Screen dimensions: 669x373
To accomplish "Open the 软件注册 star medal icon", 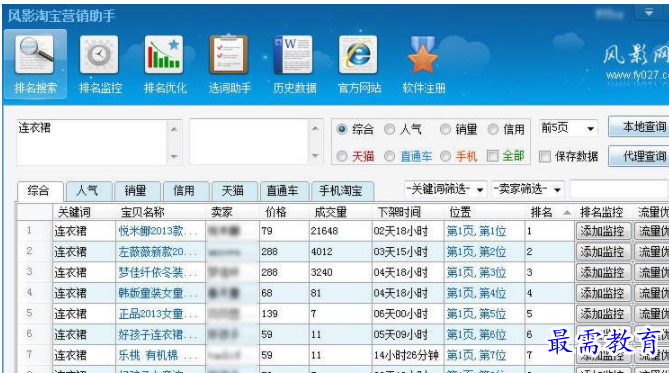I will point(422,55).
